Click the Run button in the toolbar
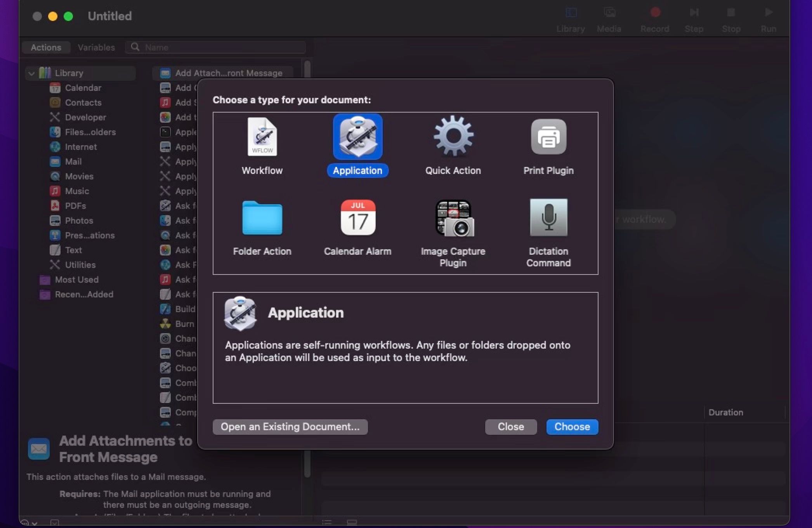812x528 pixels. (768, 17)
